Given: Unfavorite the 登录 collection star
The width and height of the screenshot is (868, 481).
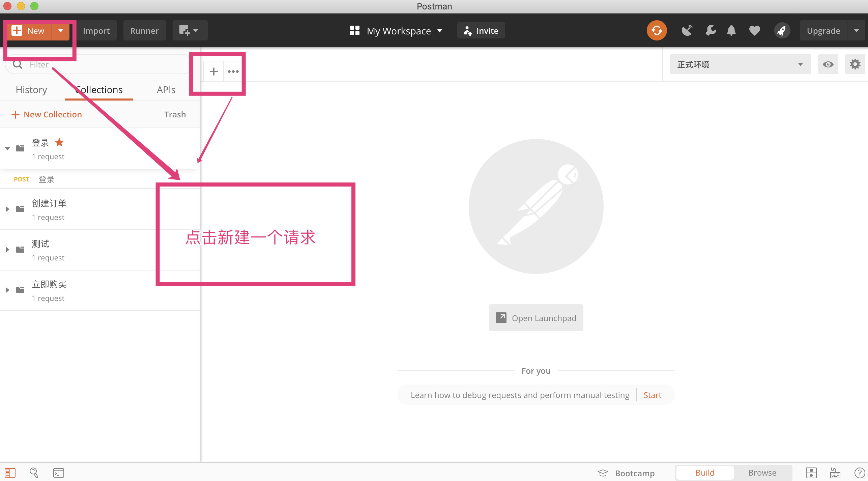Looking at the screenshot, I should 59,142.
